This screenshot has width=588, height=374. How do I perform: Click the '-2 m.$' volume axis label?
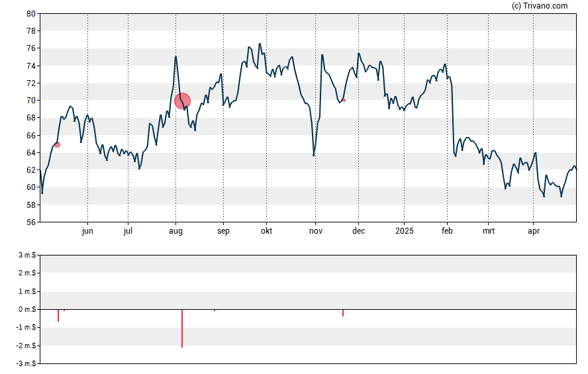(26, 346)
